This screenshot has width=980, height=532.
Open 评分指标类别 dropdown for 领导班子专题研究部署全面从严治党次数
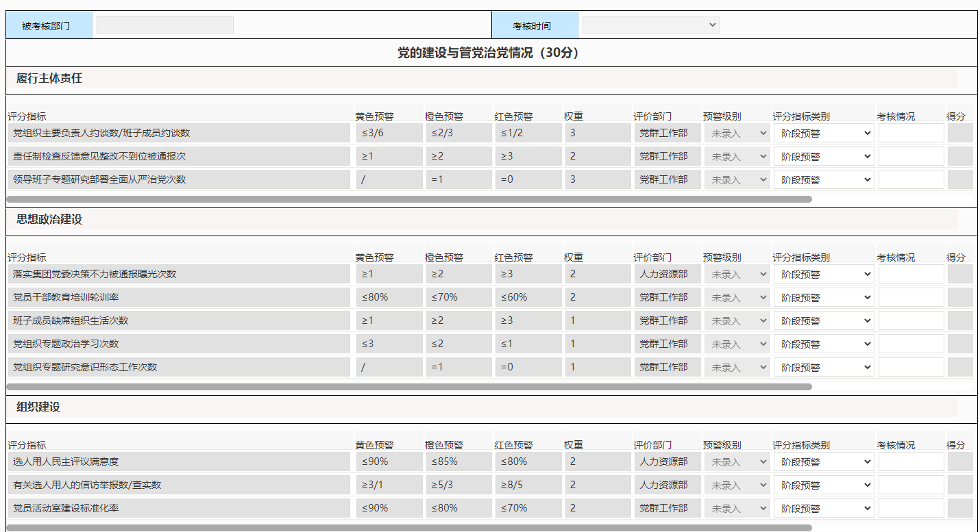click(x=823, y=180)
